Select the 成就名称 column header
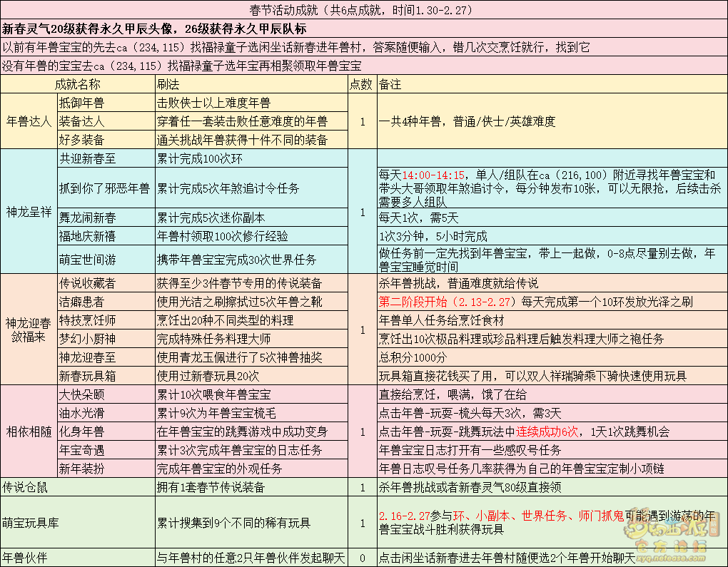 (77, 84)
